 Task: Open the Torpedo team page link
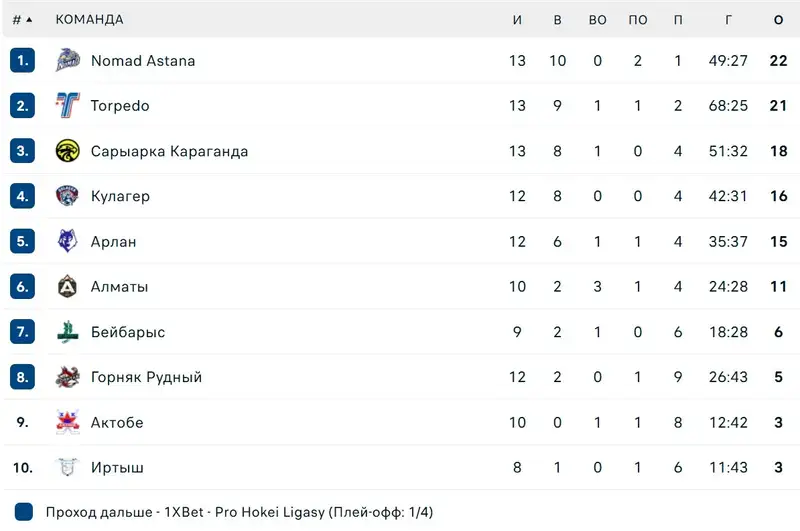pos(120,106)
